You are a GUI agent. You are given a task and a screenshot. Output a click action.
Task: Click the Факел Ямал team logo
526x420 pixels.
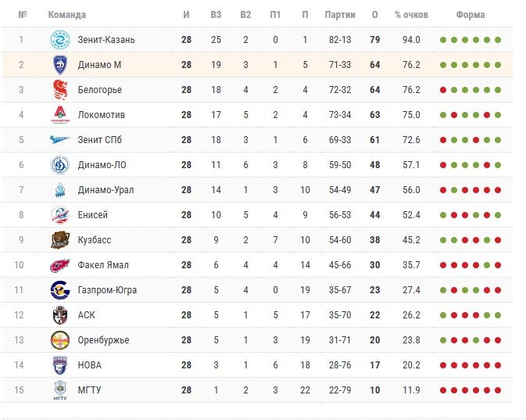(x=60, y=265)
